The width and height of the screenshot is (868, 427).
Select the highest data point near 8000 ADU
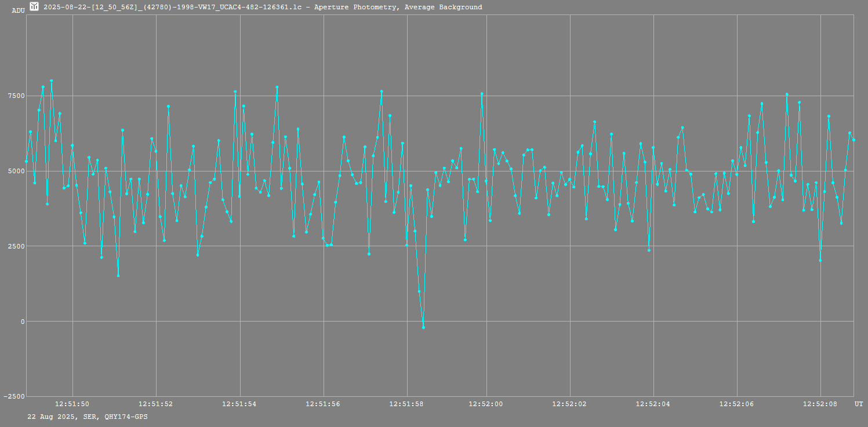(x=51, y=81)
